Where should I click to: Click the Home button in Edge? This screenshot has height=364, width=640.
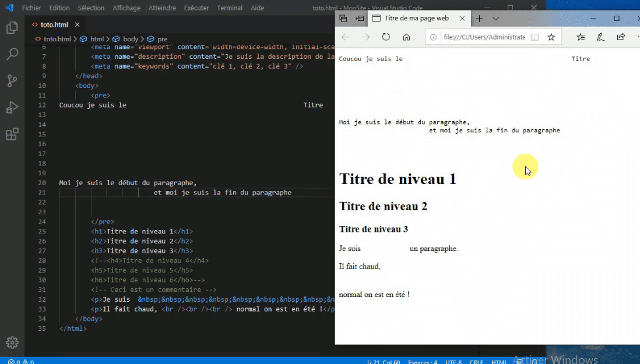coord(407,37)
